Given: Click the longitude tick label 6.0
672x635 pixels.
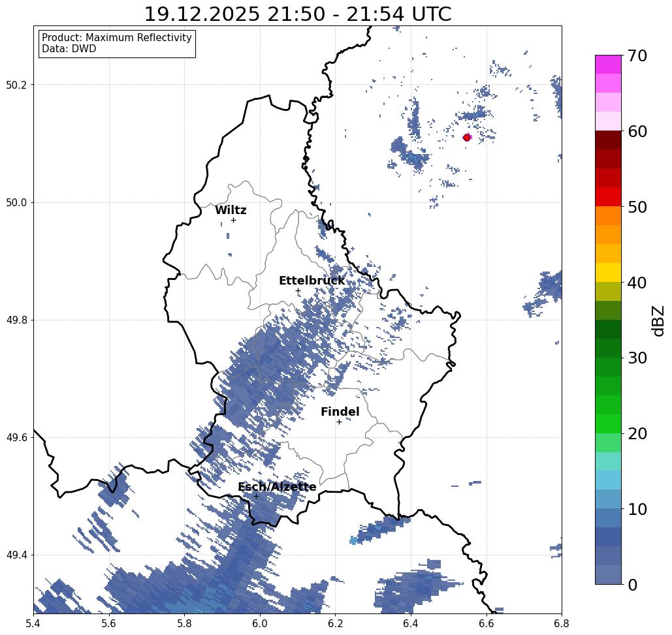Looking at the screenshot, I should [260, 623].
